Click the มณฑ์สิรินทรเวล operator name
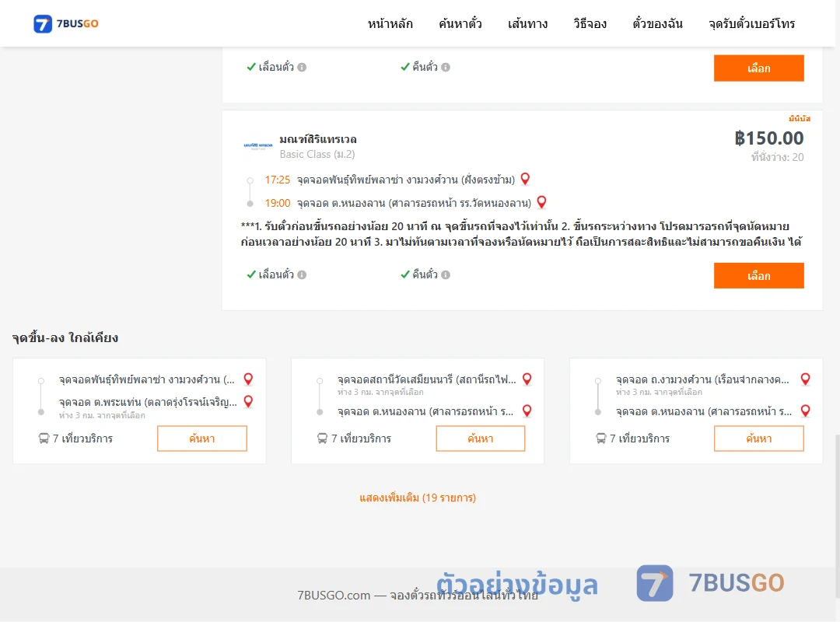 coord(317,139)
